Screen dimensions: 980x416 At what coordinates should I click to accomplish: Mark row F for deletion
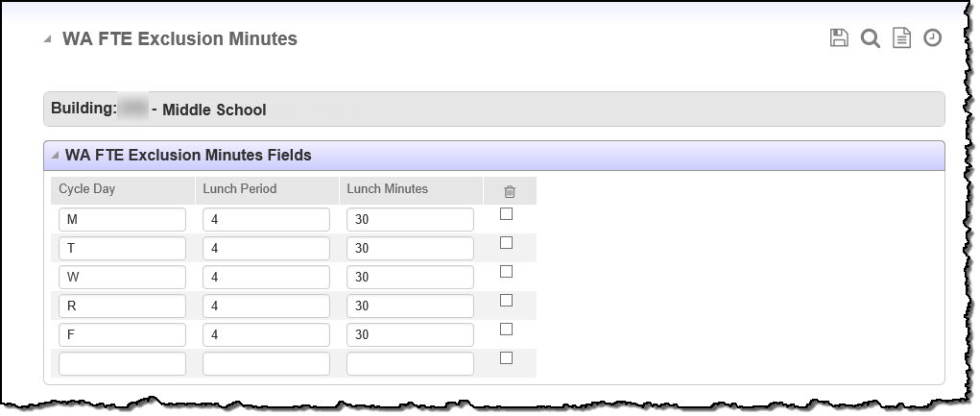point(507,330)
